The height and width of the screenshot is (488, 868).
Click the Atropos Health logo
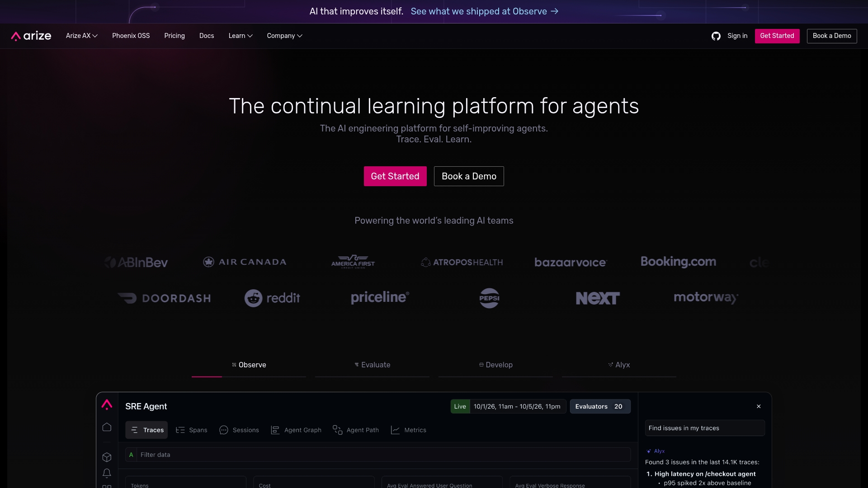(x=462, y=262)
